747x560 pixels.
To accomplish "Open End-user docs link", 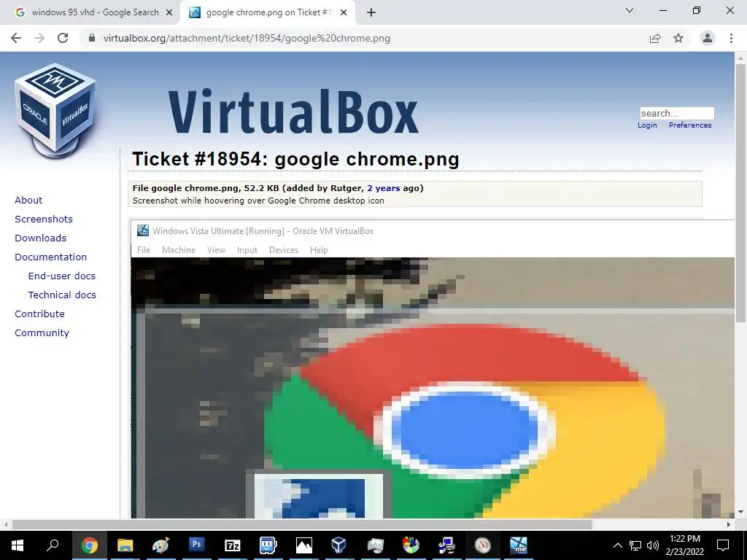I will pyautogui.click(x=62, y=276).
